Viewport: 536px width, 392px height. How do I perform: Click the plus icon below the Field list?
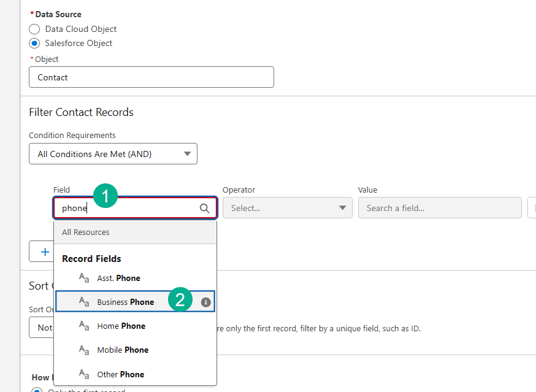[x=44, y=252]
